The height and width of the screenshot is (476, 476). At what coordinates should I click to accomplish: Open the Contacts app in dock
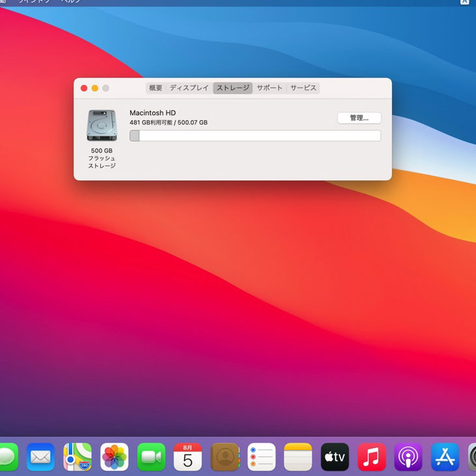tap(225, 456)
